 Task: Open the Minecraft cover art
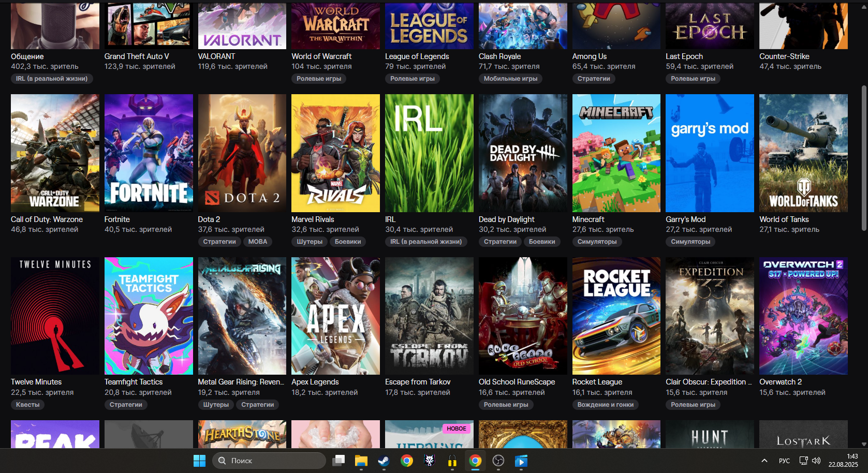pos(616,153)
